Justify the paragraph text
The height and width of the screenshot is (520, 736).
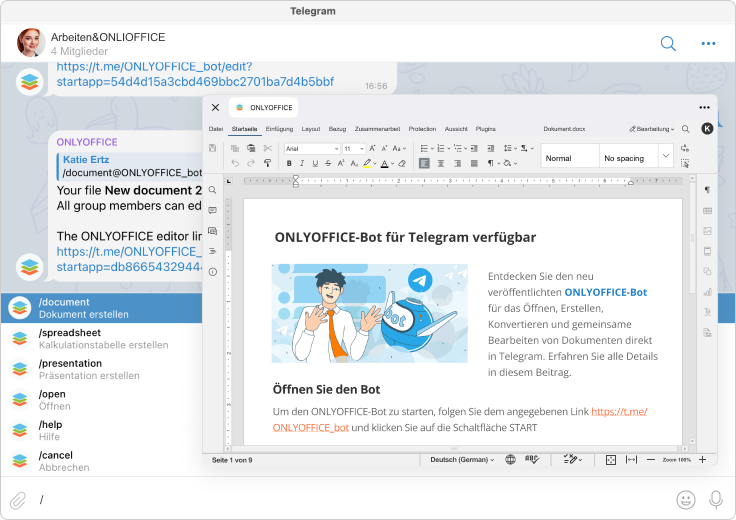tap(475, 163)
